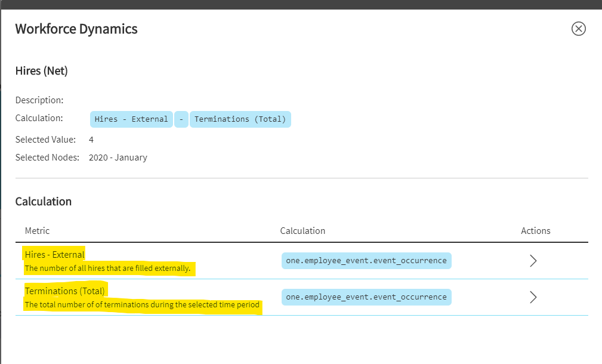The width and height of the screenshot is (602, 364).
Task: Expand the Hires - External row chevron
Action: coord(533,261)
